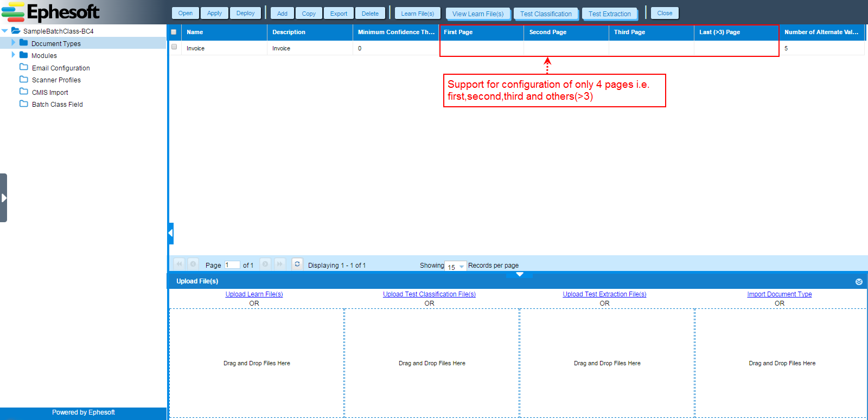Screen dimensions: 868x420
Task: Expand the Document Types node arrow
Action: click(x=14, y=42)
